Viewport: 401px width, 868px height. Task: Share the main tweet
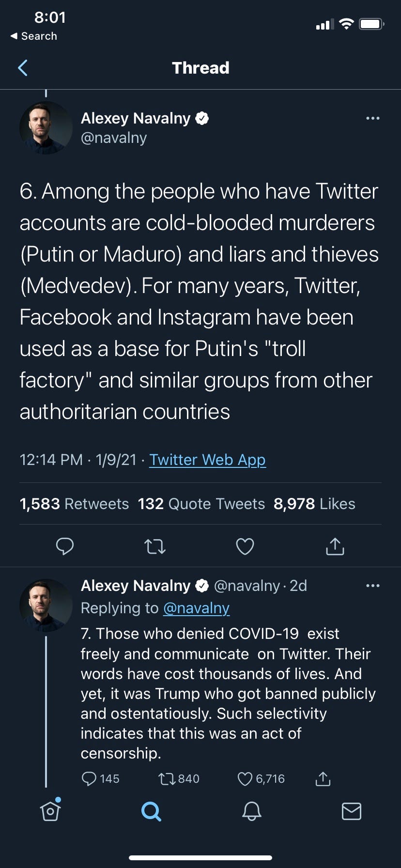pos(335,546)
